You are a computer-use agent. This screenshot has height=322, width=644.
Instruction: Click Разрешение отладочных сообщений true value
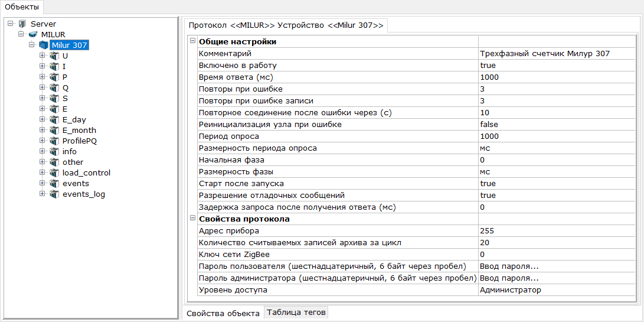[556, 196]
